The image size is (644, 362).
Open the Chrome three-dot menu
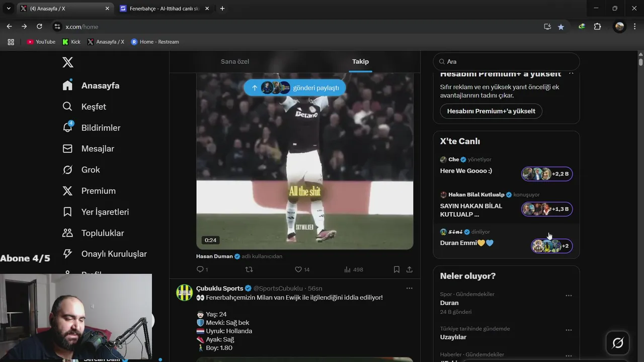click(634, 27)
